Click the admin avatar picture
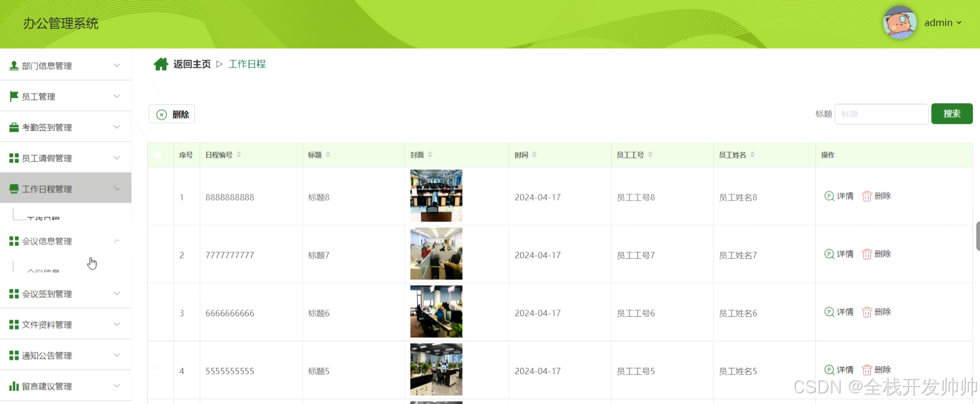Image resolution: width=980 pixels, height=404 pixels. [x=900, y=23]
